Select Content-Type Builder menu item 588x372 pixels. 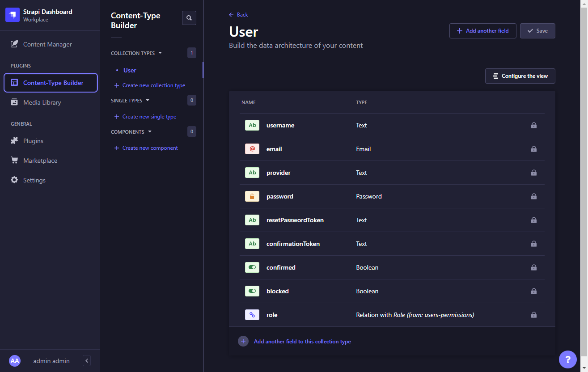tap(51, 83)
